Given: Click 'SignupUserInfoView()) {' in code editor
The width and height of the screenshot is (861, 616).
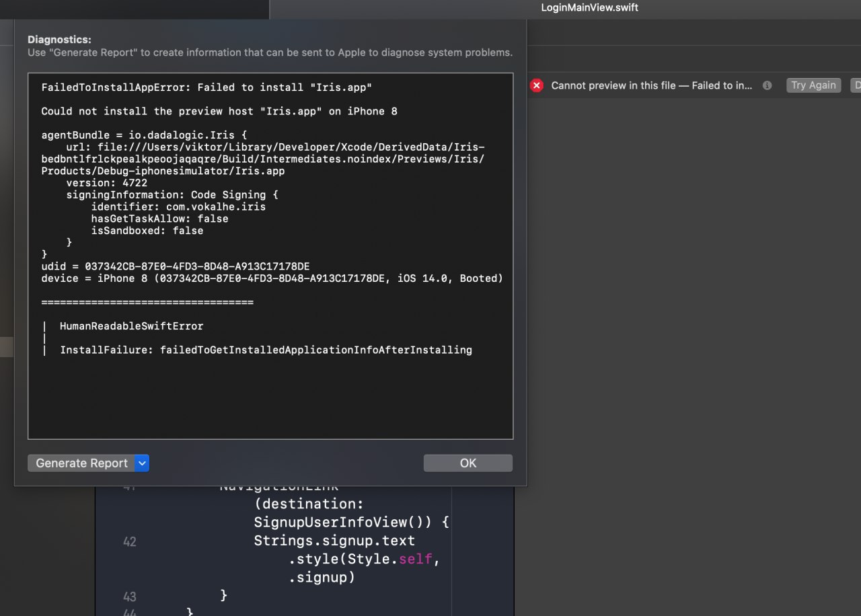Looking at the screenshot, I should tap(351, 522).
